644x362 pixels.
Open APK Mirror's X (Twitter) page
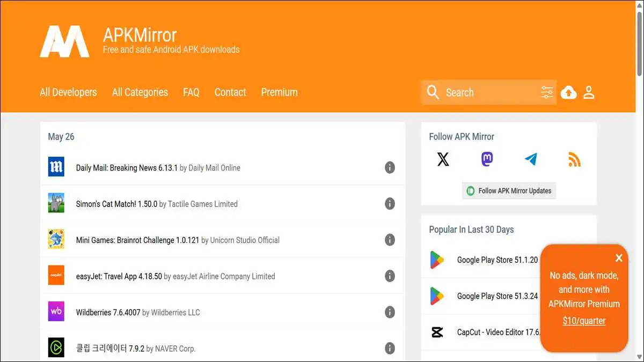point(443,159)
